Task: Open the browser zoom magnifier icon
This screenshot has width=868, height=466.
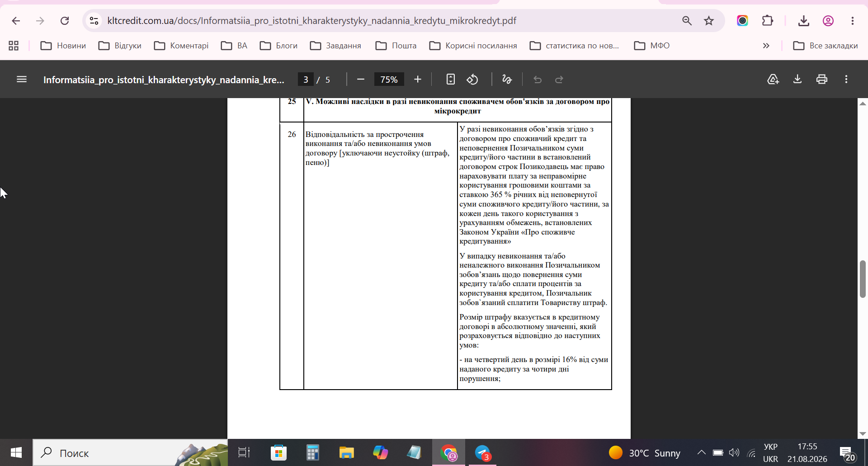Action: [x=687, y=21]
